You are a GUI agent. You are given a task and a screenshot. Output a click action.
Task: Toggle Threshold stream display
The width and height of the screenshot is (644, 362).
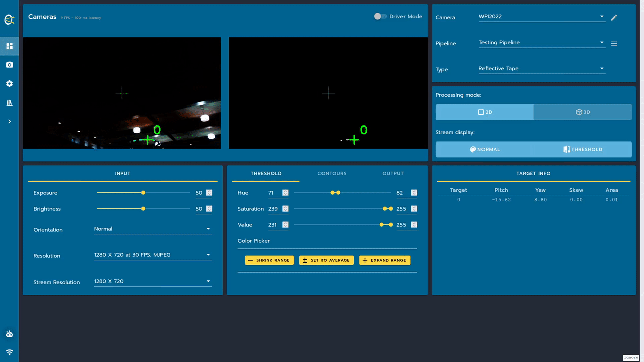[583, 149]
